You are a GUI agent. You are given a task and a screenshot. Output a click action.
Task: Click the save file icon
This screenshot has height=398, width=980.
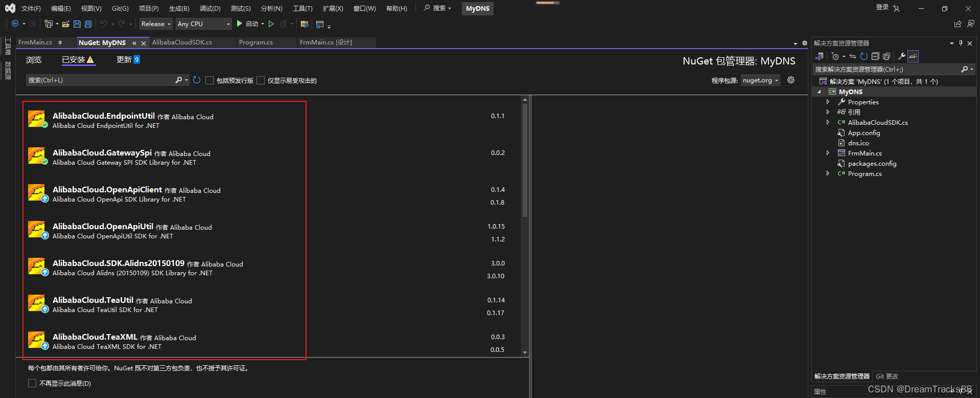tap(77, 24)
